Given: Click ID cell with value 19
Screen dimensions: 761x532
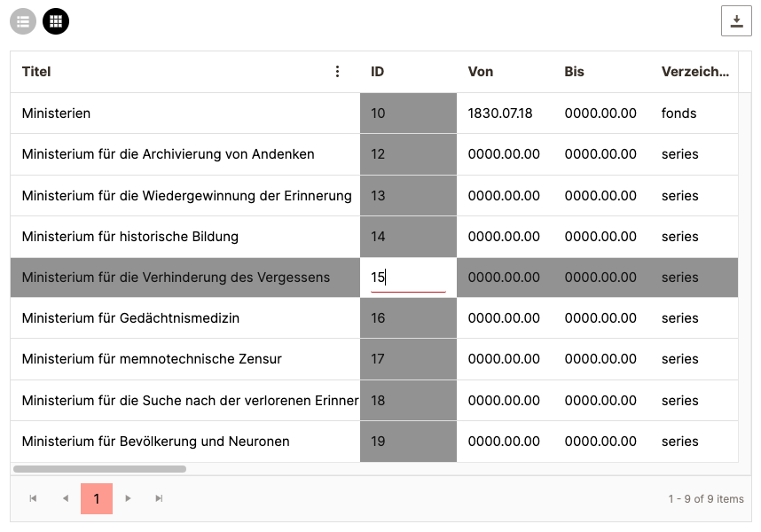Looking at the screenshot, I should pos(408,442).
